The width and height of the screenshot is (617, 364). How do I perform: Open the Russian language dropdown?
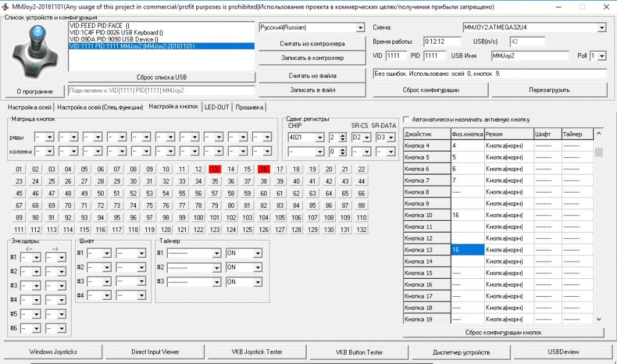coord(360,28)
